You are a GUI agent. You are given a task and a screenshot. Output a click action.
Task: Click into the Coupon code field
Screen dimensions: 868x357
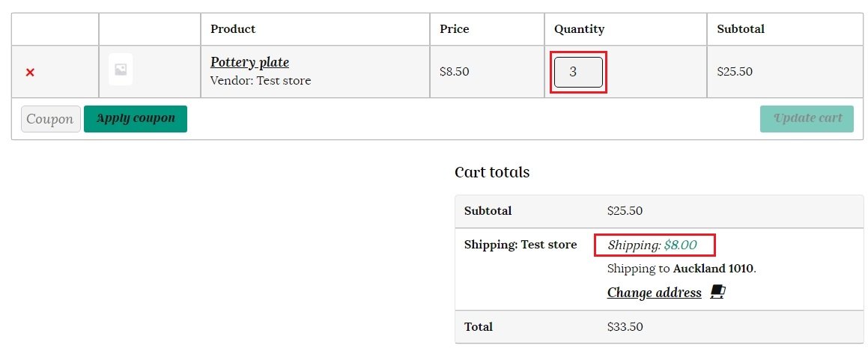(50, 119)
